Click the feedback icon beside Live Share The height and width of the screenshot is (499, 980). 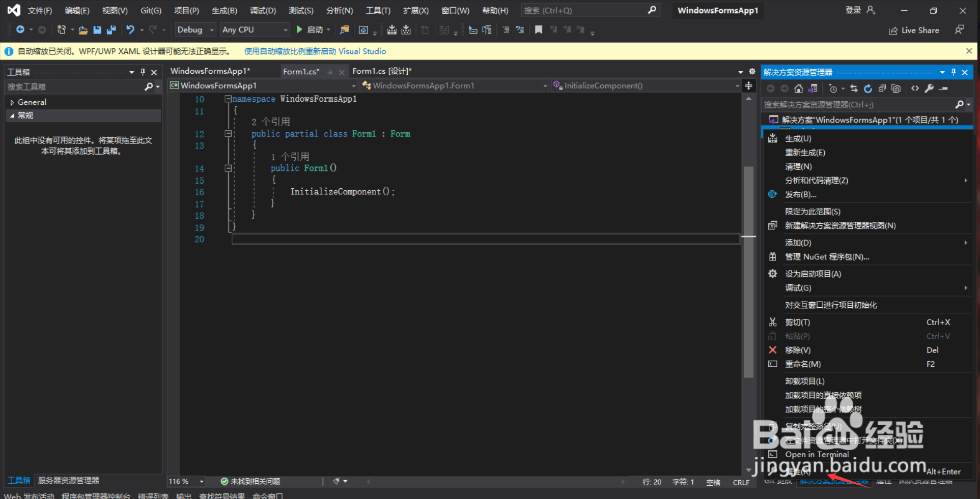point(960,30)
